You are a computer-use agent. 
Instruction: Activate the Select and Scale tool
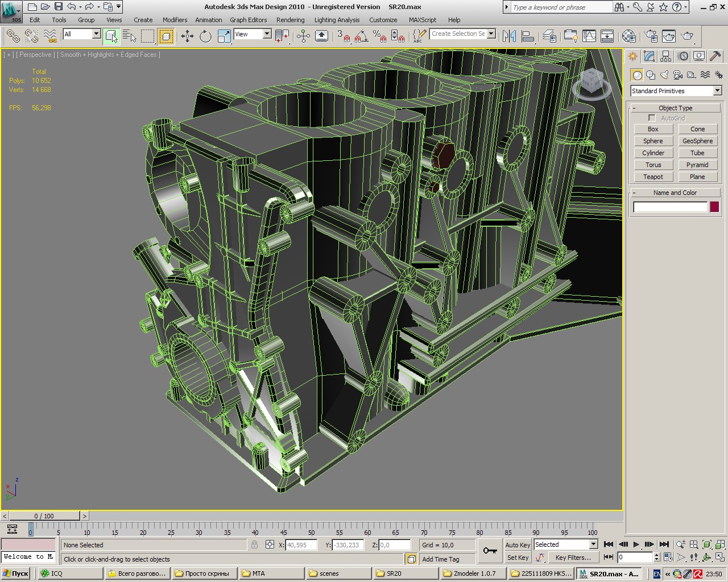coord(224,36)
